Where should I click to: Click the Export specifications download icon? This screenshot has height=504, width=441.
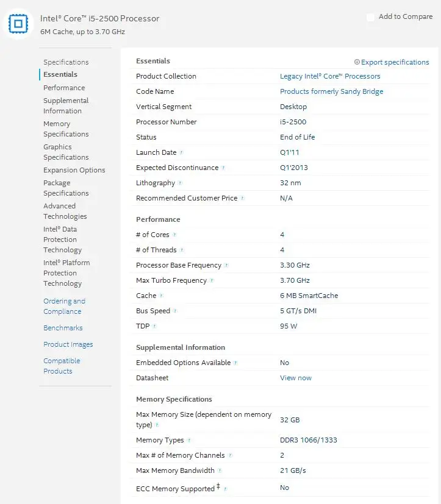click(357, 62)
